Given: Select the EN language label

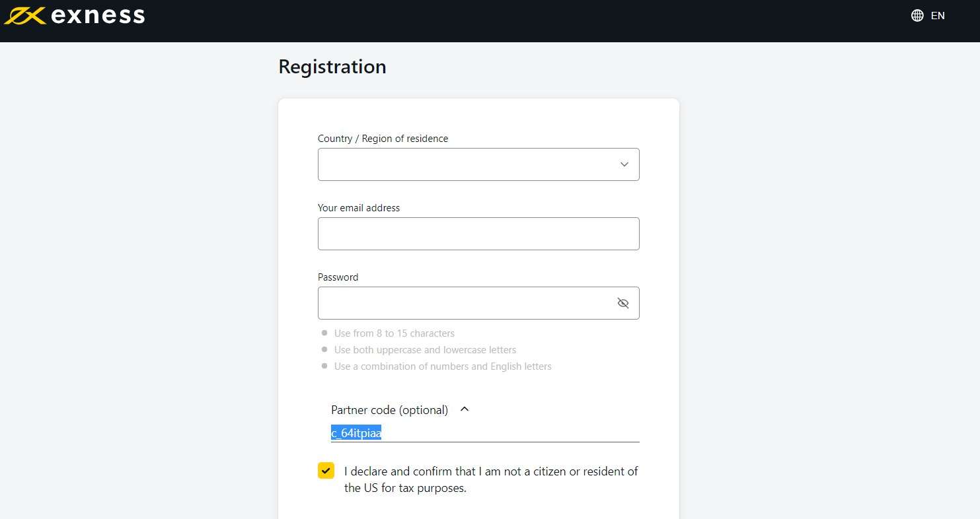Looking at the screenshot, I should tap(938, 16).
